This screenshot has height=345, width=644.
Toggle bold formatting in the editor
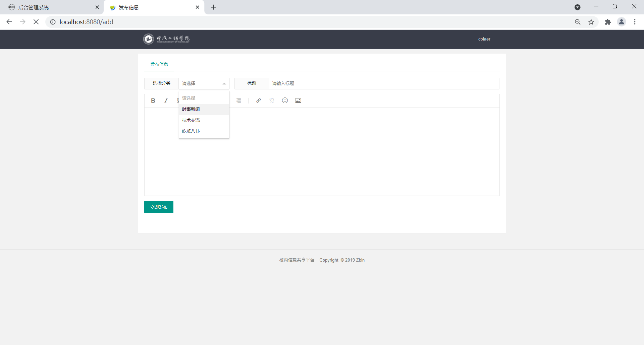(153, 100)
